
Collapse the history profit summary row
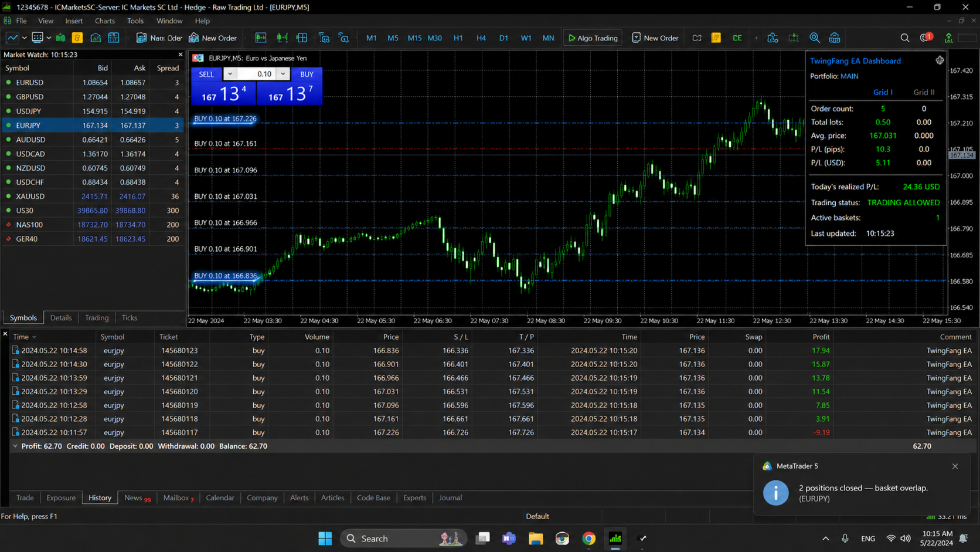(x=15, y=446)
